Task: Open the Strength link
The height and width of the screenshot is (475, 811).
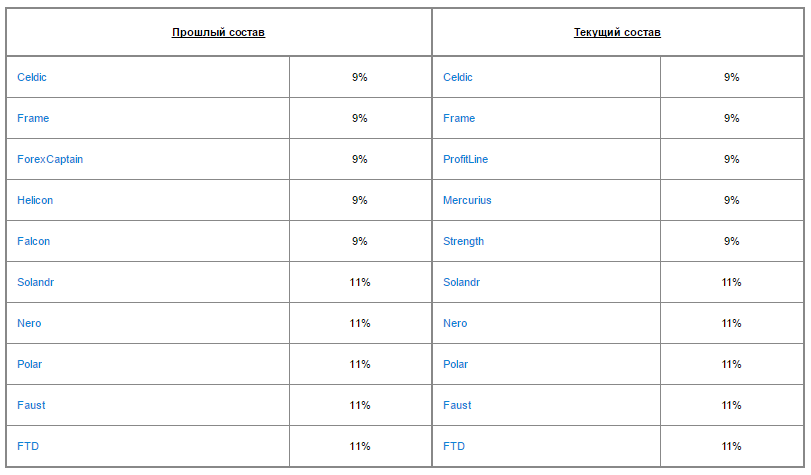Action: (463, 241)
